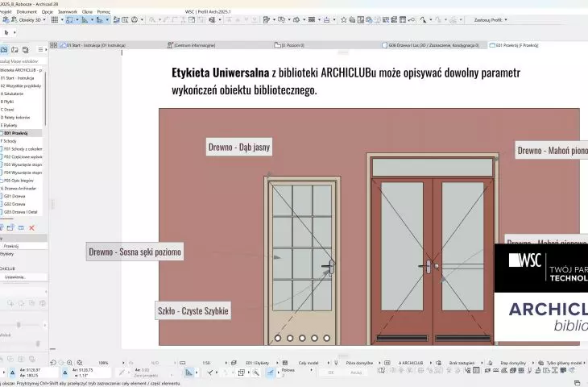This screenshot has width=588, height=387.
Task: Open the Dokument menu
Action: click(27, 11)
